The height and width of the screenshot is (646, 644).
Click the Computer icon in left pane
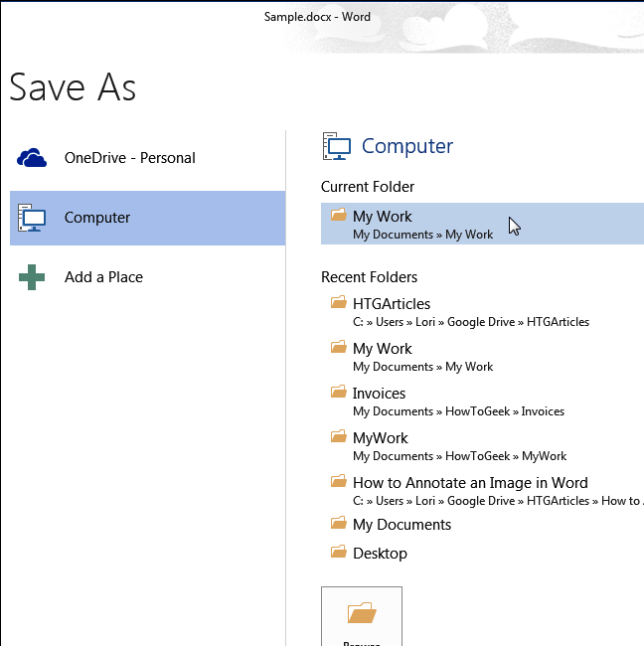(x=32, y=218)
